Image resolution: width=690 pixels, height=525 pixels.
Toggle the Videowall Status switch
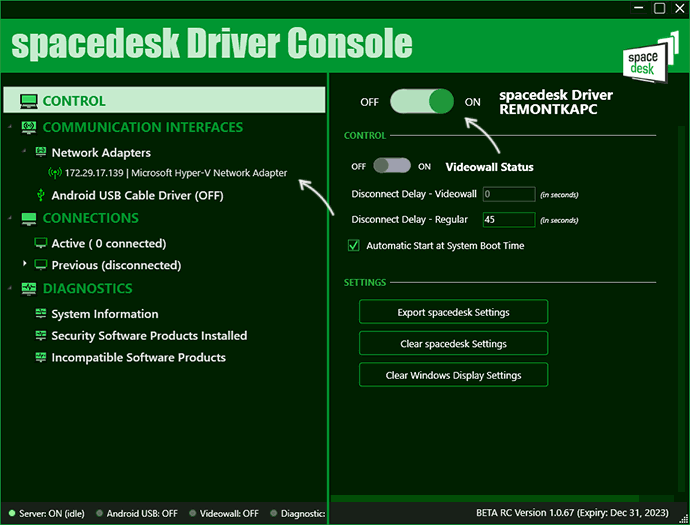point(392,166)
